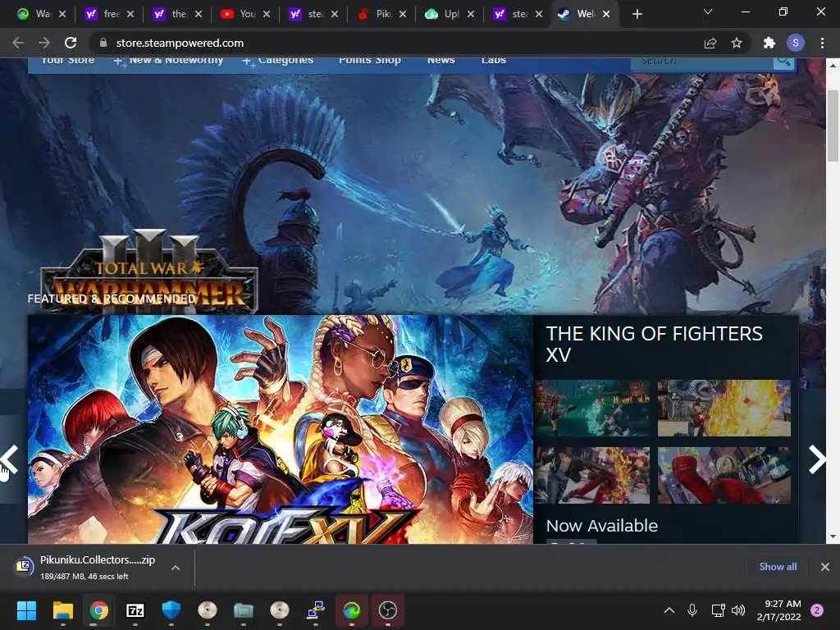
Task: Open KOF XV large capsule image
Action: [281, 429]
